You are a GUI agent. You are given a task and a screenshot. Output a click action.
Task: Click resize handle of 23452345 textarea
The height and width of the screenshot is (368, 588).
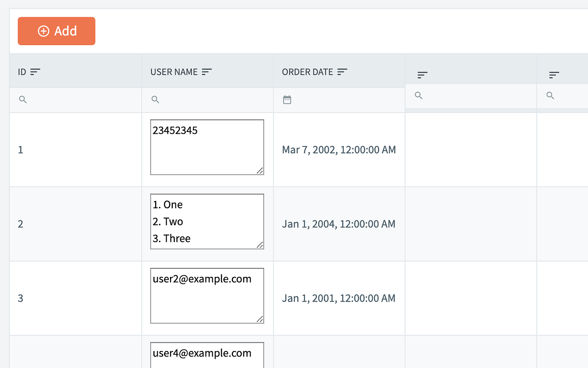click(260, 171)
